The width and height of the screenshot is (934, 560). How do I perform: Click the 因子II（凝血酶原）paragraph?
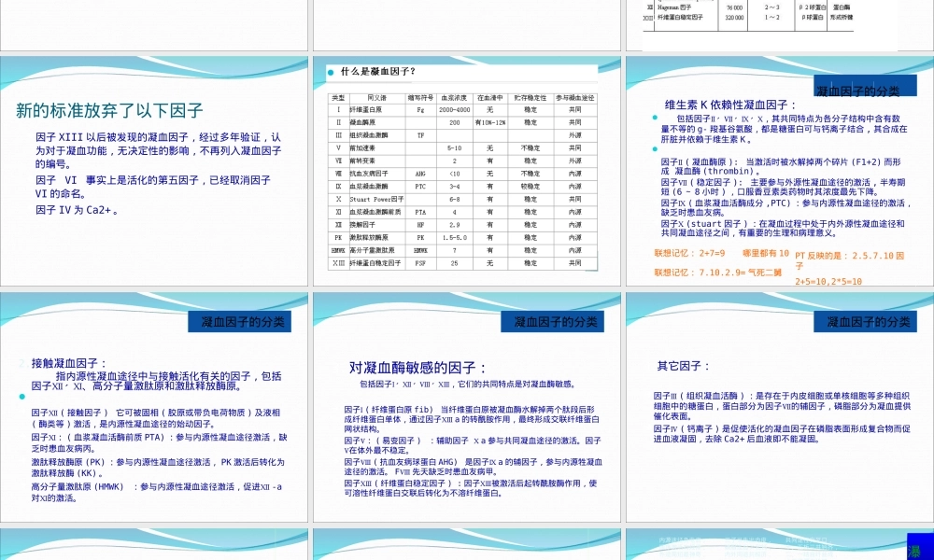(780, 166)
